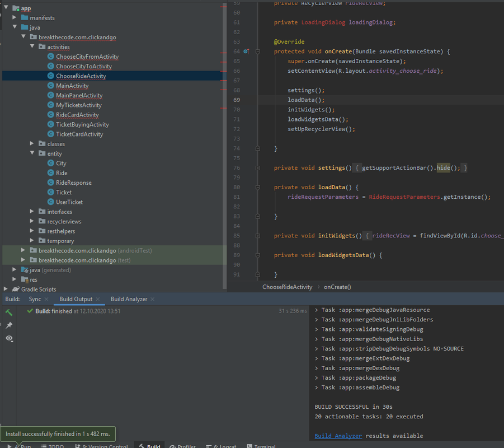Expand the classes package
Viewport: 504px width, 448px height.
click(31, 143)
